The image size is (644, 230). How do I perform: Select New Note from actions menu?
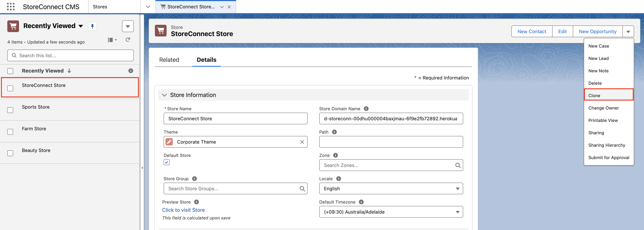pos(609,71)
